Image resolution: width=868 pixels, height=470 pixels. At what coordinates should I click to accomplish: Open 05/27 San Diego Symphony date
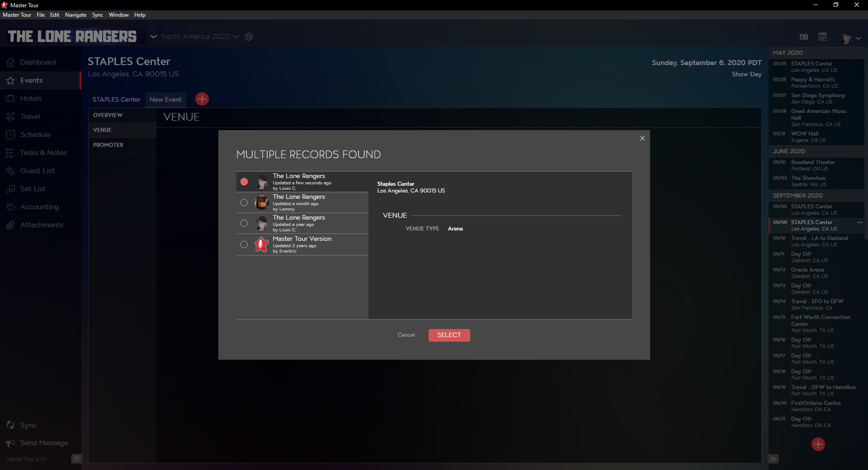[816, 99]
